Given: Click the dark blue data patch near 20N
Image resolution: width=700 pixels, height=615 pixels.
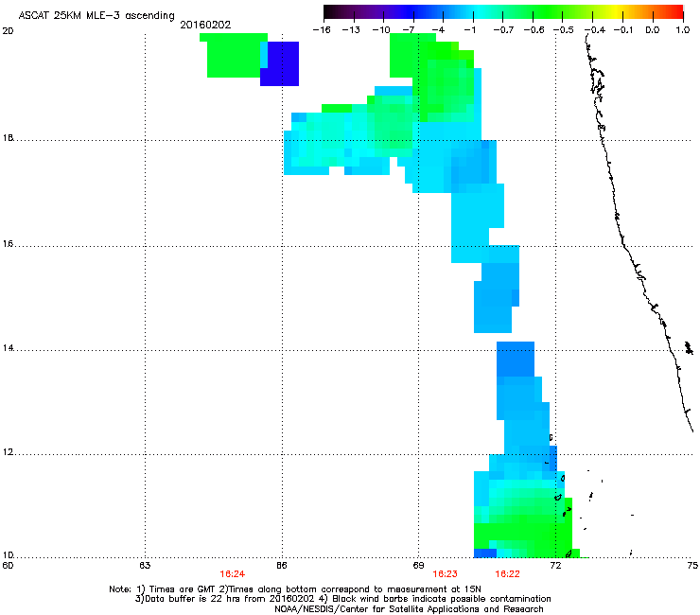Looking at the screenshot, I should [x=282, y=64].
